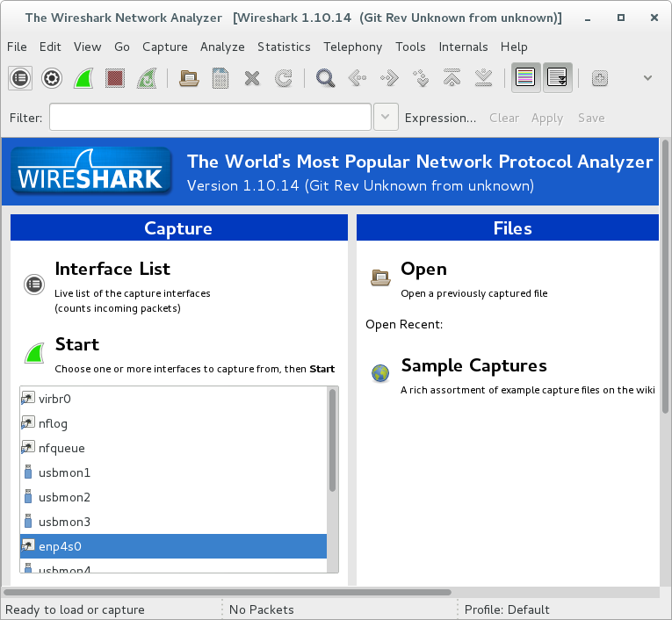Open the Analyze menu
Screen dimensions: 672x620
pos(222,47)
